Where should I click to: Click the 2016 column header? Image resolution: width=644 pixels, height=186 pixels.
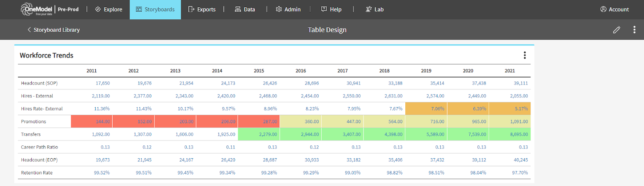coord(301,71)
